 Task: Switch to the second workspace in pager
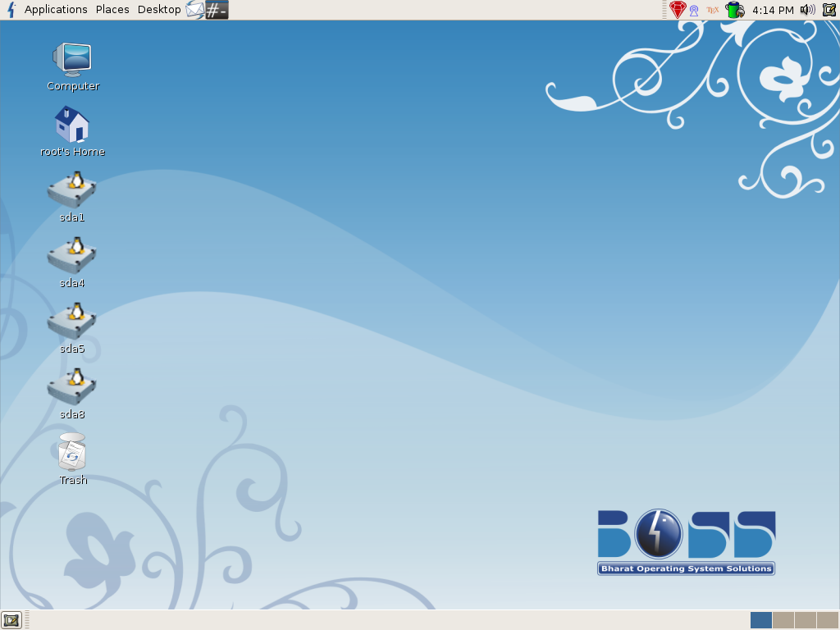pos(783,620)
